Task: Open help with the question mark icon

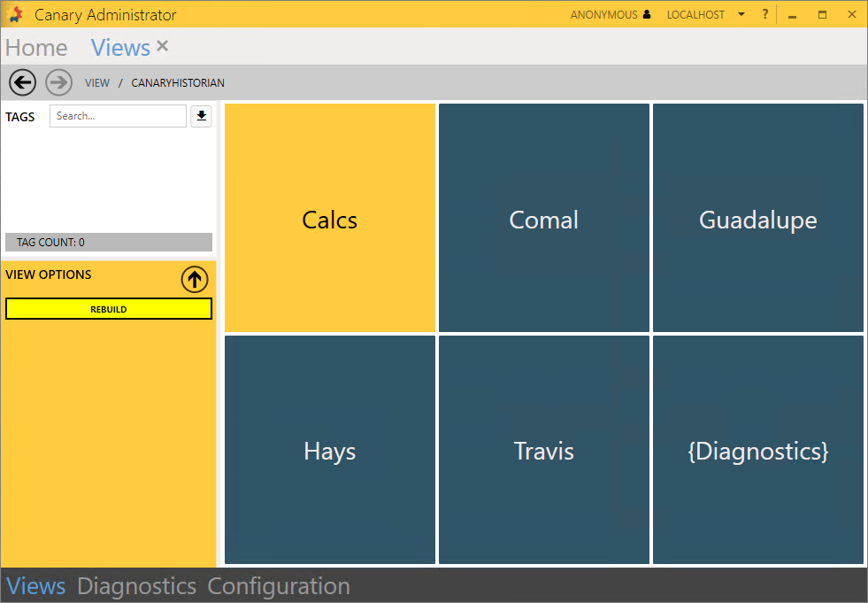Action: [x=765, y=15]
